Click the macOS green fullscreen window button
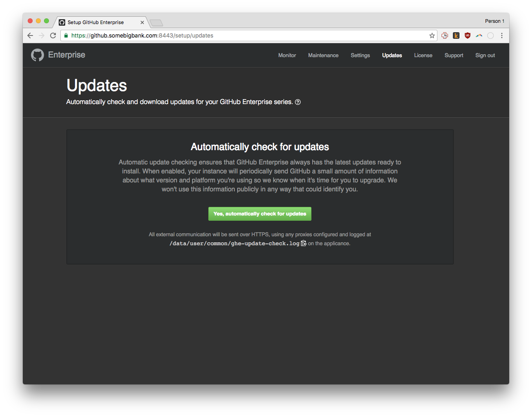The width and height of the screenshot is (532, 417). pos(46,21)
